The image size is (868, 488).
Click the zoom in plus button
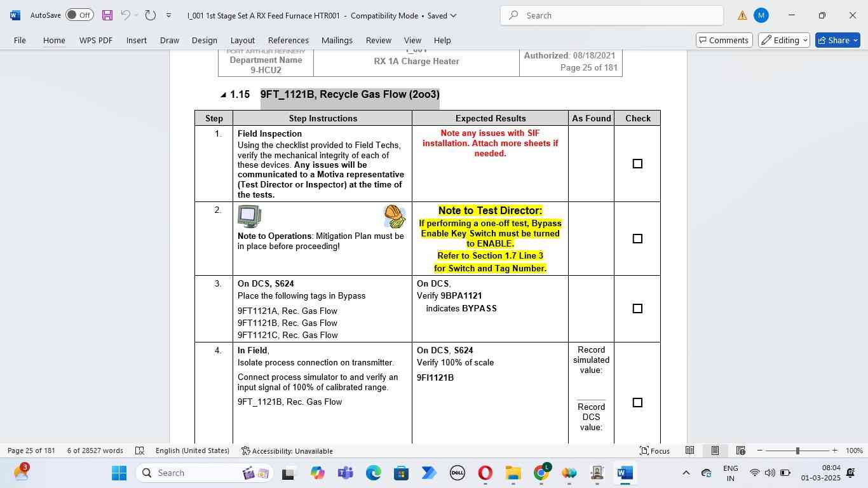pyautogui.click(x=835, y=451)
